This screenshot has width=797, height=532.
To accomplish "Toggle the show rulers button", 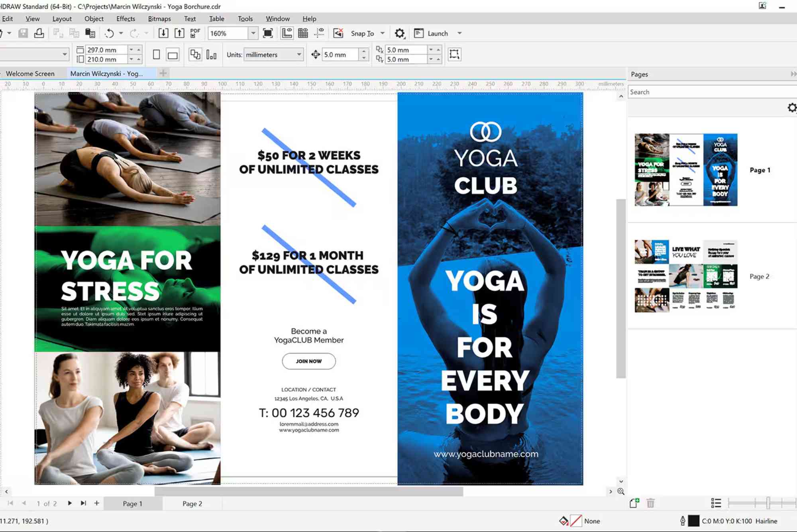I will pyautogui.click(x=287, y=33).
